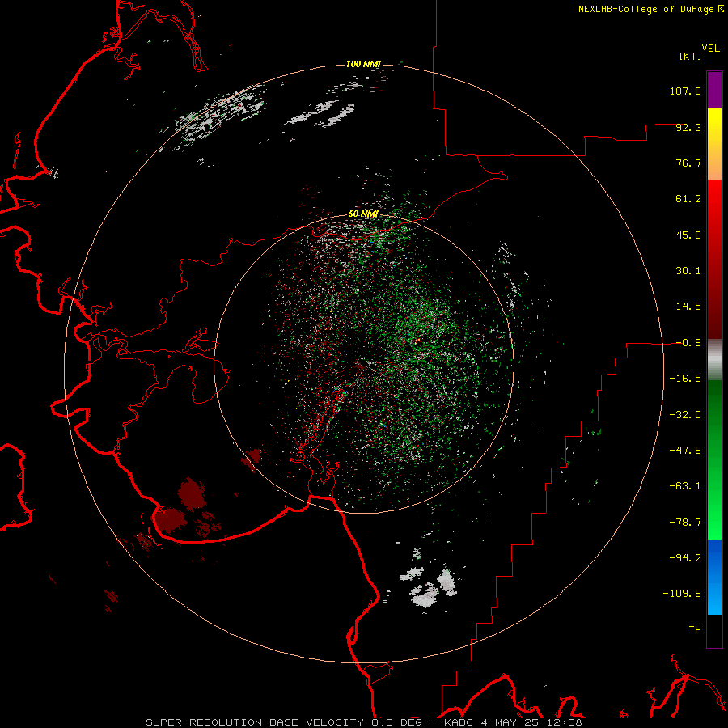Click the -0.9 scale label
This screenshot has width=728, height=728.
[x=688, y=343]
